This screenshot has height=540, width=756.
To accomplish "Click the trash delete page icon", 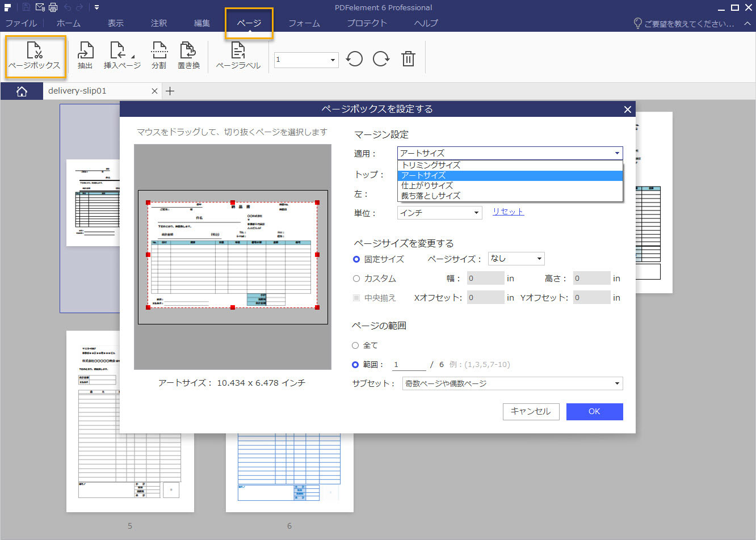I will pyautogui.click(x=408, y=59).
